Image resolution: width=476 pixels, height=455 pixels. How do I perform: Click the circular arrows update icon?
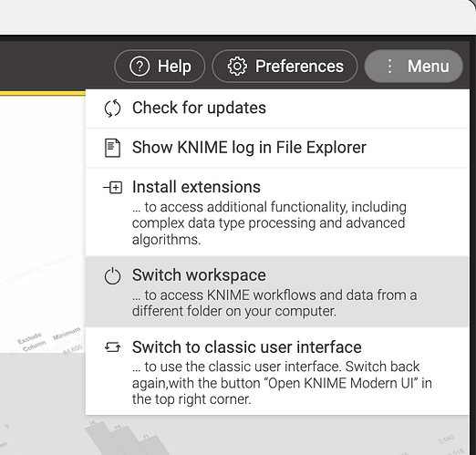click(112, 109)
